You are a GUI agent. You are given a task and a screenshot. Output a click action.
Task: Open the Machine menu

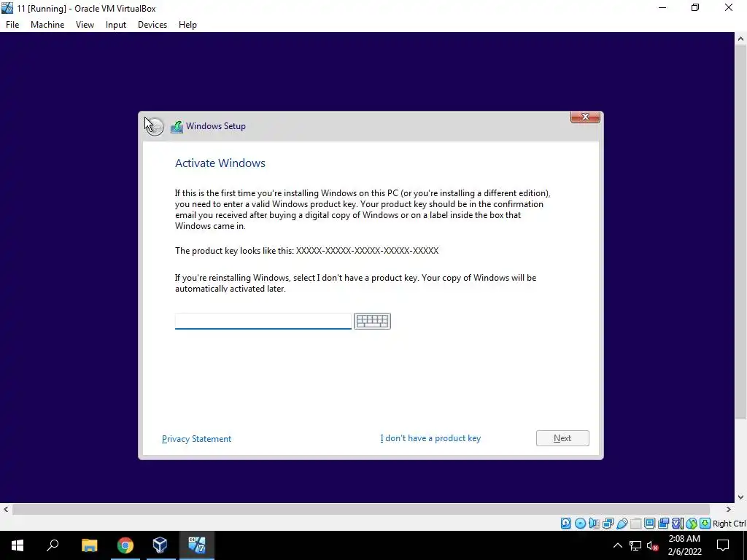coord(47,25)
